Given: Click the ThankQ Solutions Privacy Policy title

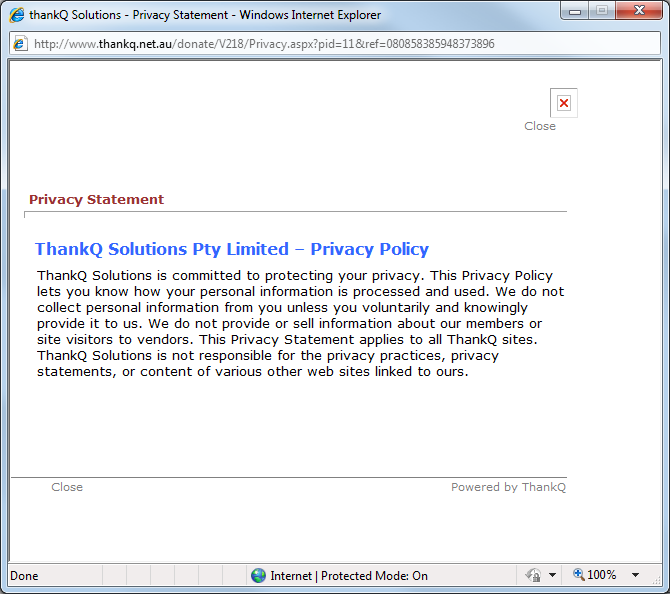Looking at the screenshot, I should (232, 249).
